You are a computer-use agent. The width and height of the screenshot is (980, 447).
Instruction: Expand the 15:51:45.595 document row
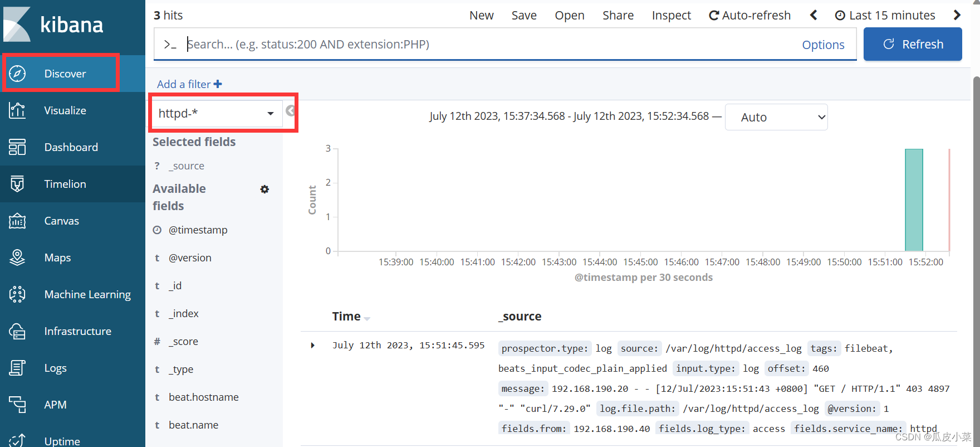pos(313,346)
